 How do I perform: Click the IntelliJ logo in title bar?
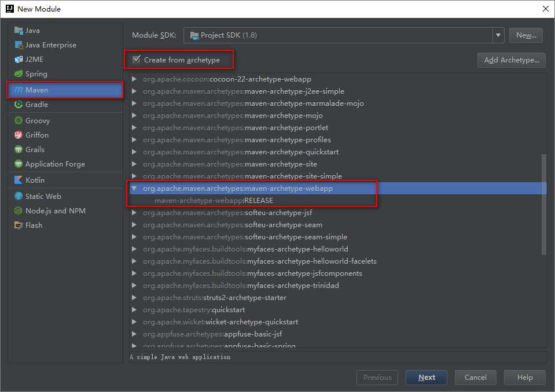10,9
